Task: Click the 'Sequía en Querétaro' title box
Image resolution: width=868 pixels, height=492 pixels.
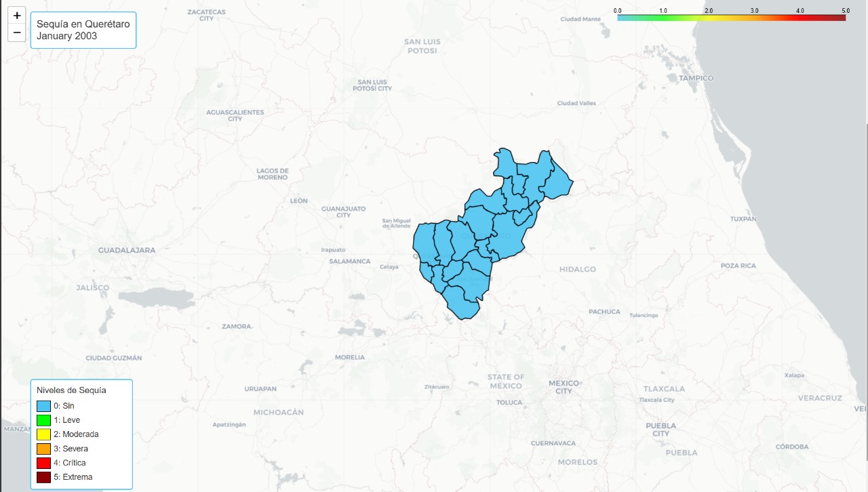Action: point(83,30)
